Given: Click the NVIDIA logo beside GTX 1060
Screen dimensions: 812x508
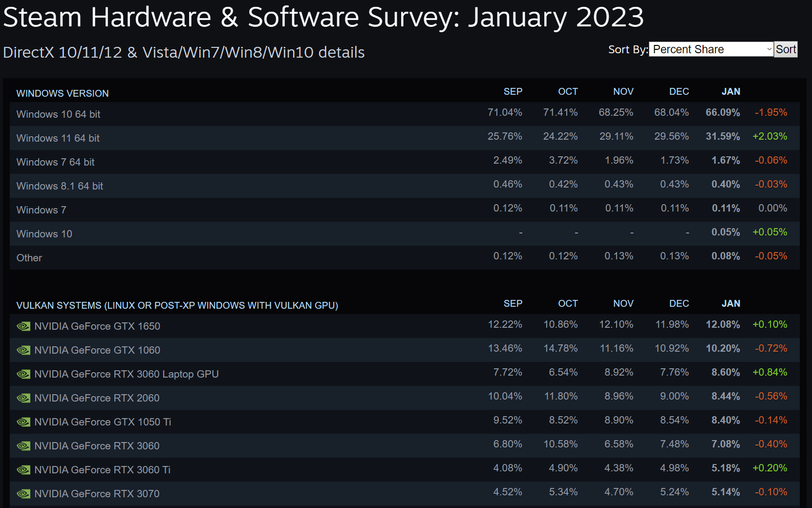Looking at the screenshot, I should 23,350.
